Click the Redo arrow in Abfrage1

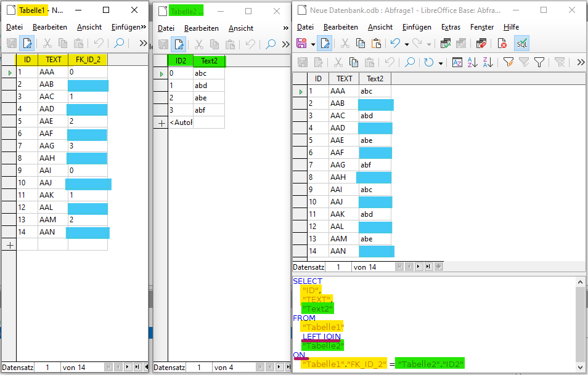click(417, 44)
